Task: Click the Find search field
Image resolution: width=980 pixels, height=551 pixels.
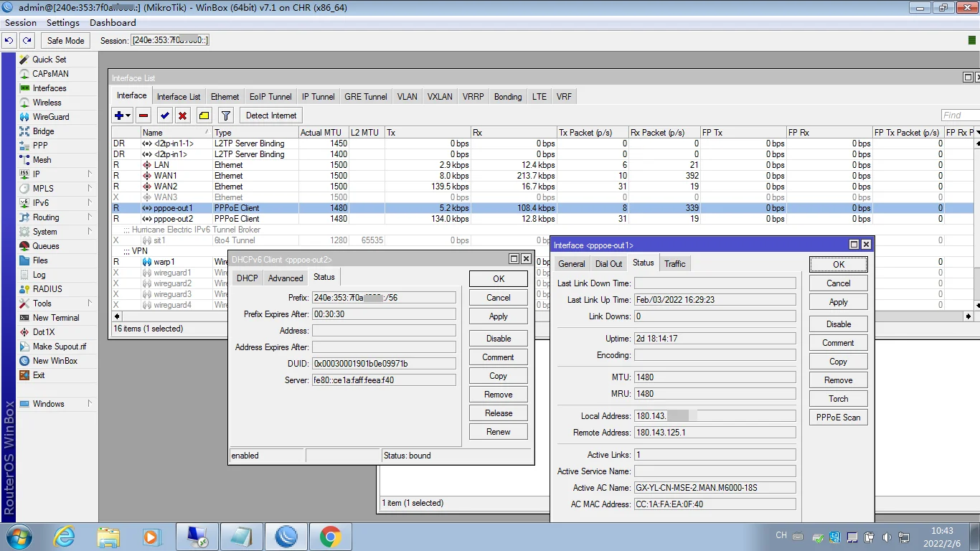Action: pos(960,116)
